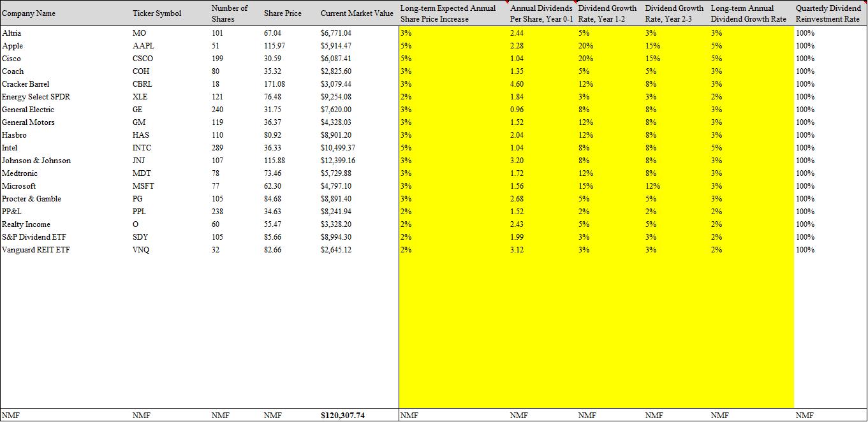Select Hasbro's market value $8,901.20 cell
Screen dimensions: 868x422
335,135
